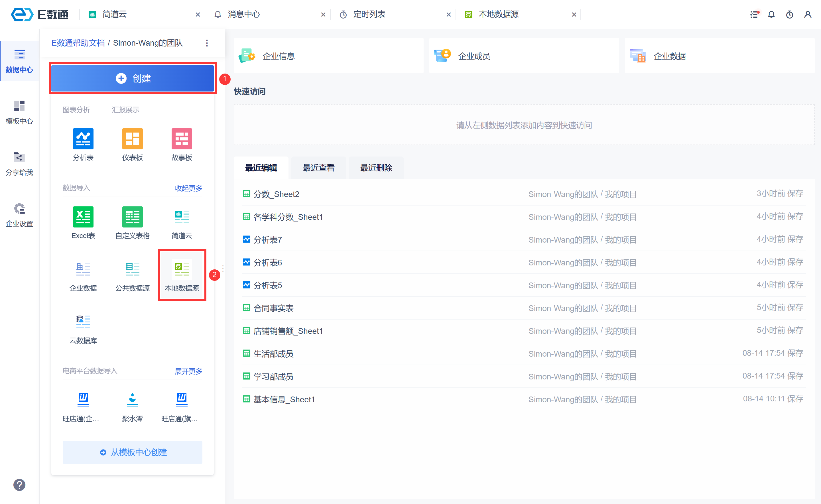Click 从模板中心创建 button
The height and width of the screenshot is (504, 821).
point(132,452)
